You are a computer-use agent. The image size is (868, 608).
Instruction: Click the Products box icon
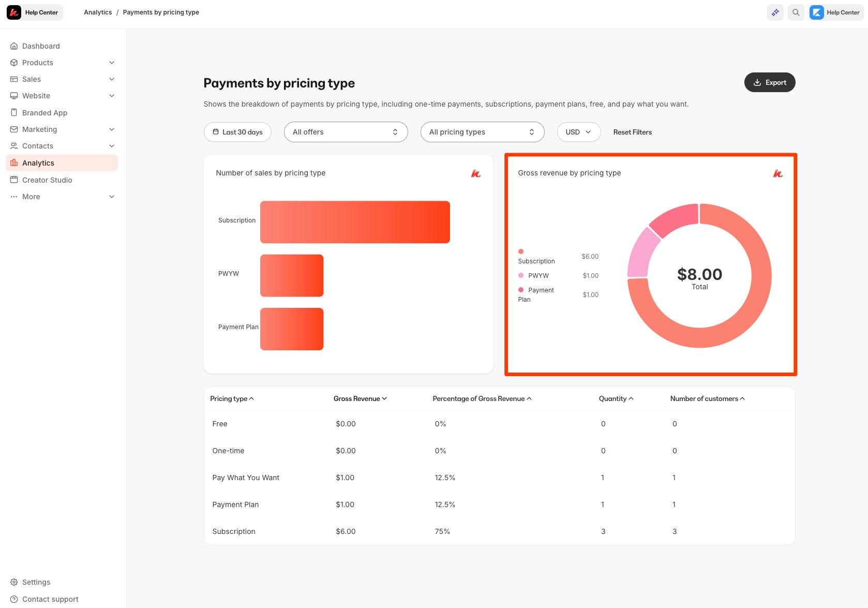pos(14,62)
